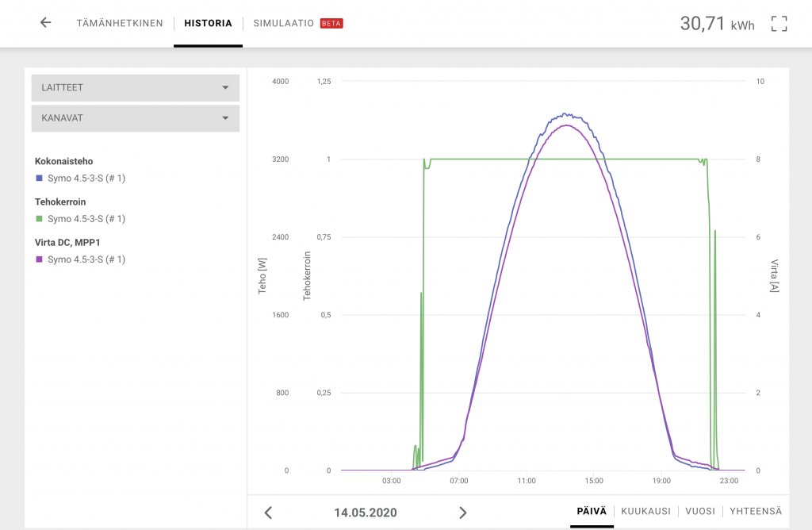Open the LAITTEET dropdown

135,88
